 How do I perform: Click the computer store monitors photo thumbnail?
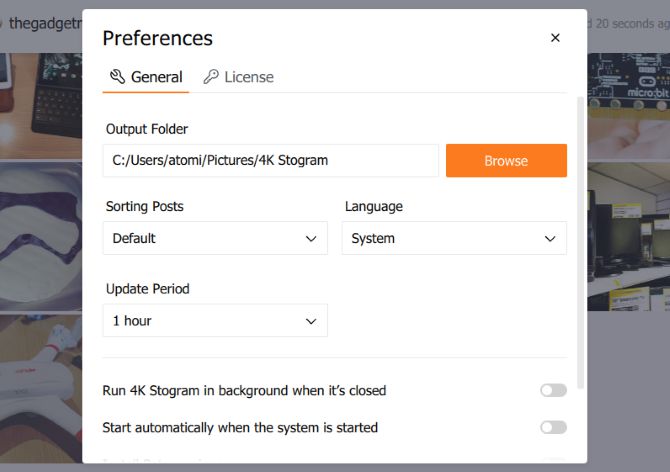click(629, 236)
